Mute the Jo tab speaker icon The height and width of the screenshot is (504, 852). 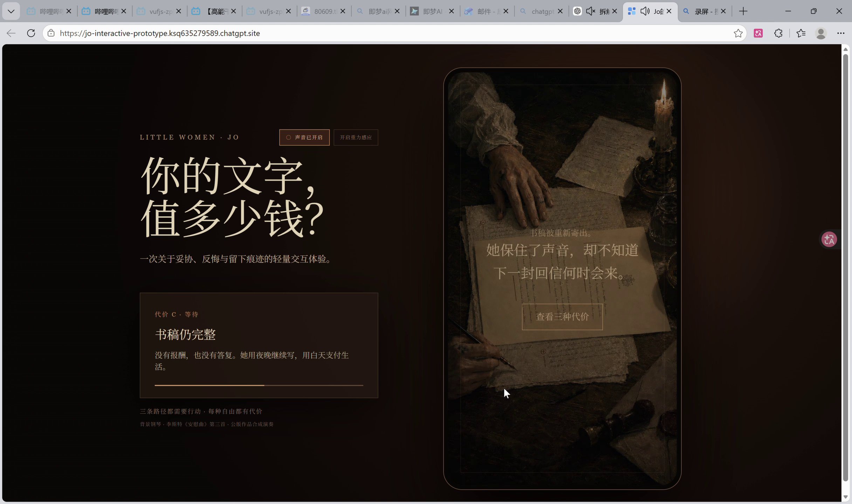pyautogui.click(x=645, y=11)
